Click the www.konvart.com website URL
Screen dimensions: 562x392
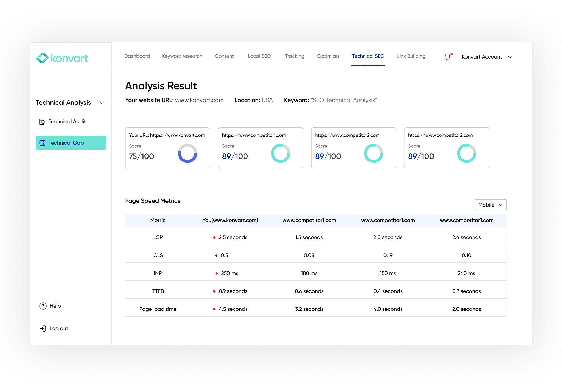[199, 100]
